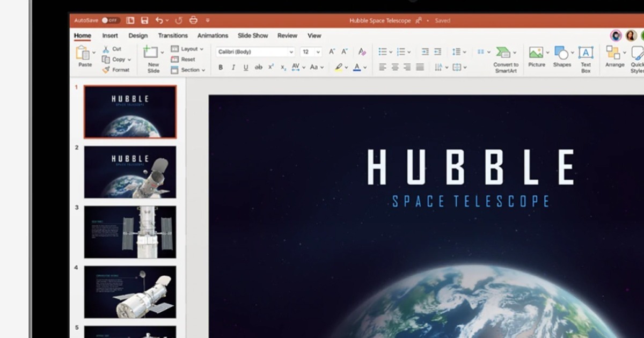Toggle the AutoSave switch
The image size is (644, 338).
pos(111,20)
